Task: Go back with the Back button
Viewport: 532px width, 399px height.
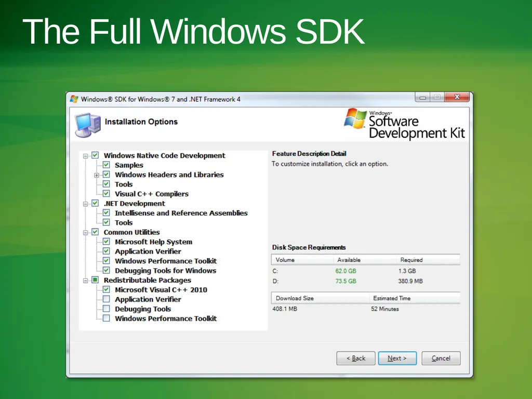Action: pyautogui.click(x=356, y=358)
